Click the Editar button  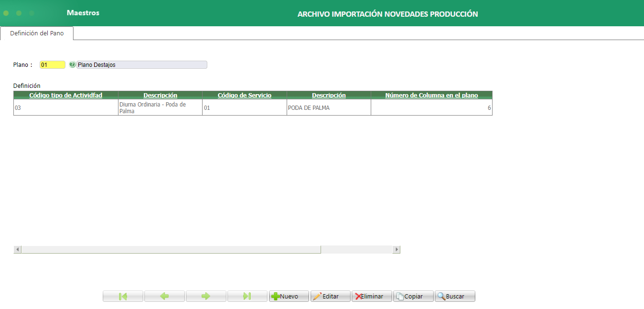331,296
